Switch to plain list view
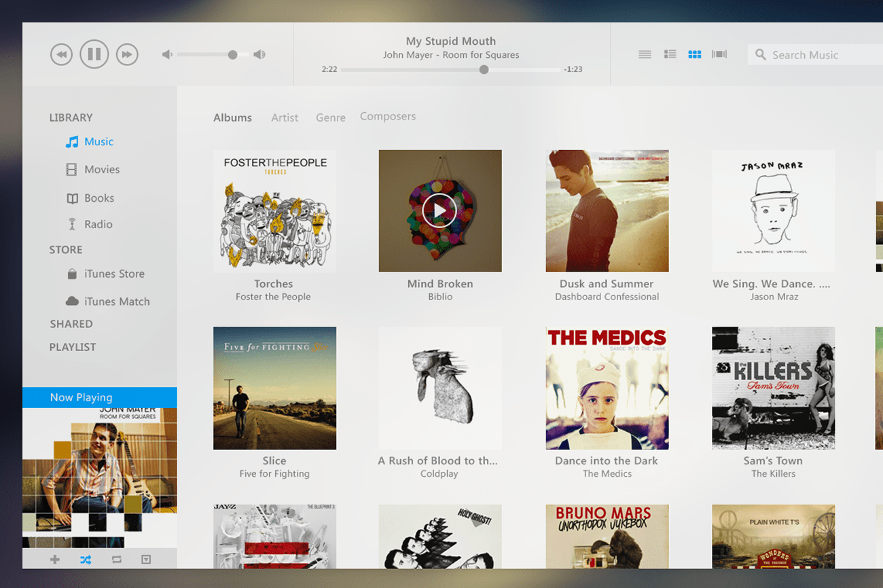This screenshot has height=588, width=883. click(x=645, y=54)
